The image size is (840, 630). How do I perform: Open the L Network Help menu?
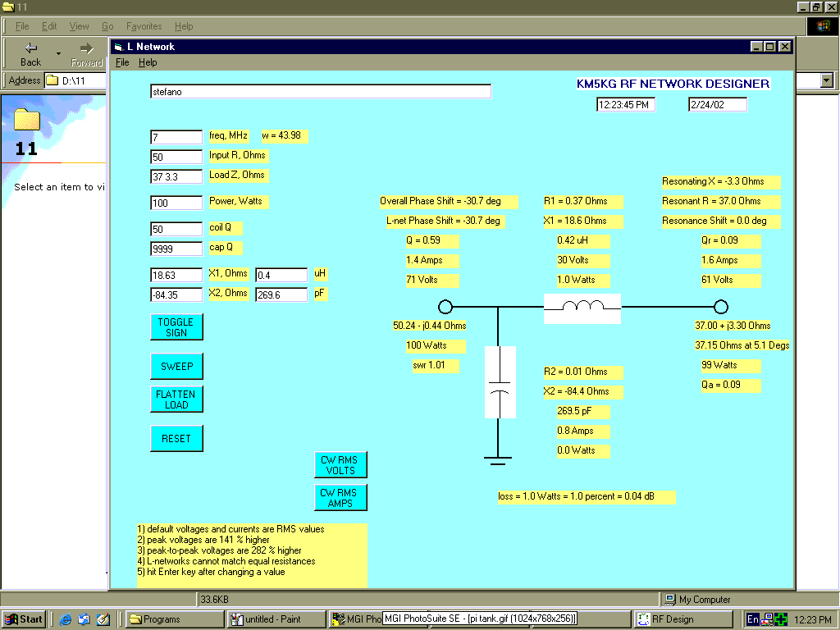[x=148, y=62]
